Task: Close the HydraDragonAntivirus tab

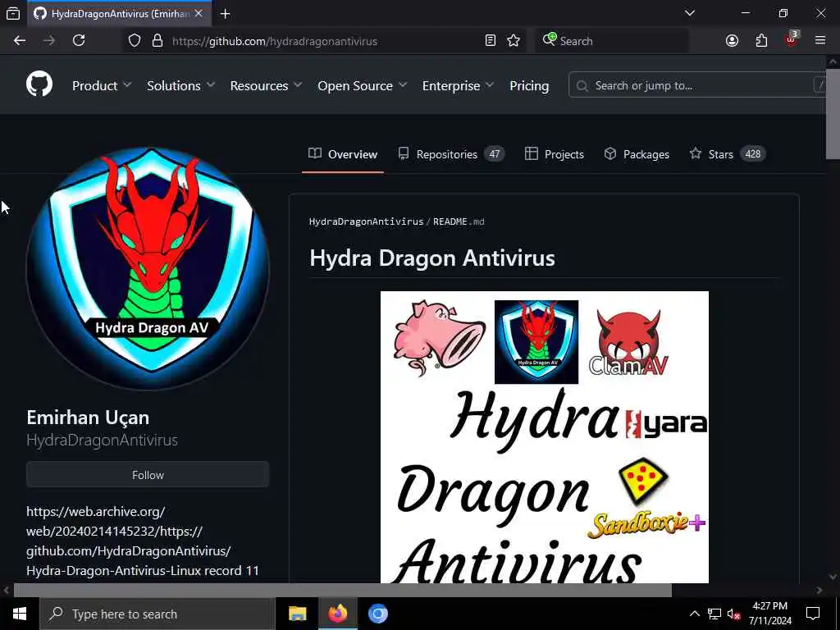Action: pos(199,13)
